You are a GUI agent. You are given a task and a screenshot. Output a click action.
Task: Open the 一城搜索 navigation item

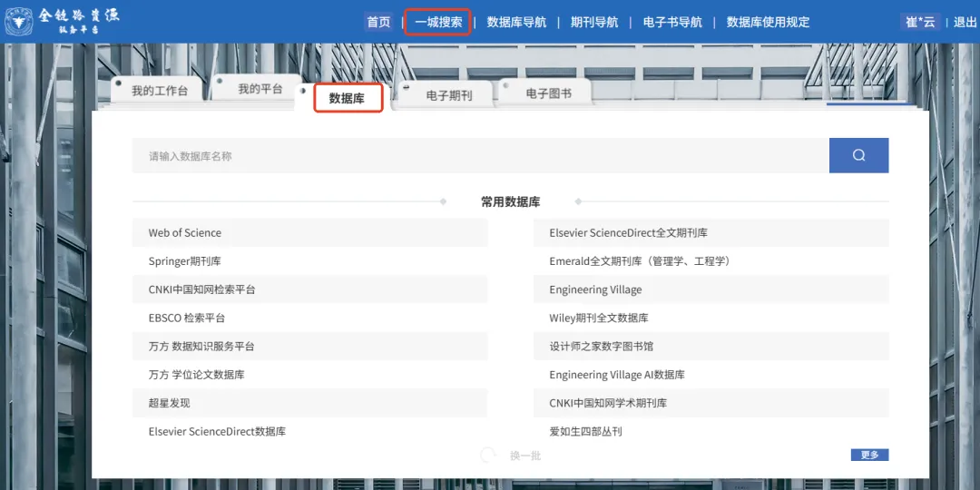click(438, 22)
